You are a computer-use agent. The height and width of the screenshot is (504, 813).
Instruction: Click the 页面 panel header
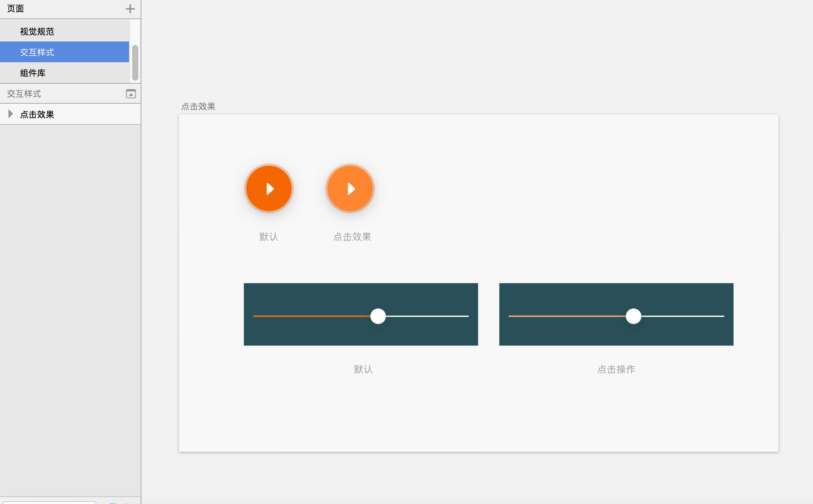coord(15,9)
